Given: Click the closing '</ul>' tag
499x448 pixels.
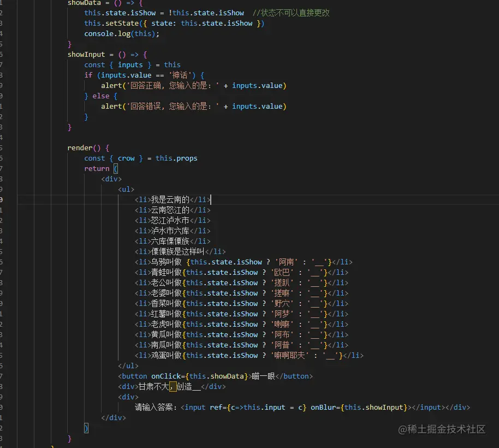Looking at the screenshot, I should pyautogui.click(x=128, y=366).
